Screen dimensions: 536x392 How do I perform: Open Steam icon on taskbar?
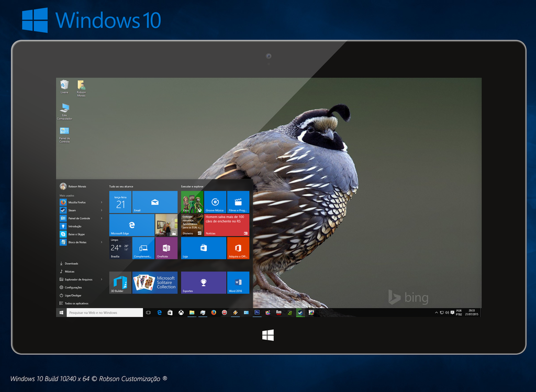pos(300,312)
